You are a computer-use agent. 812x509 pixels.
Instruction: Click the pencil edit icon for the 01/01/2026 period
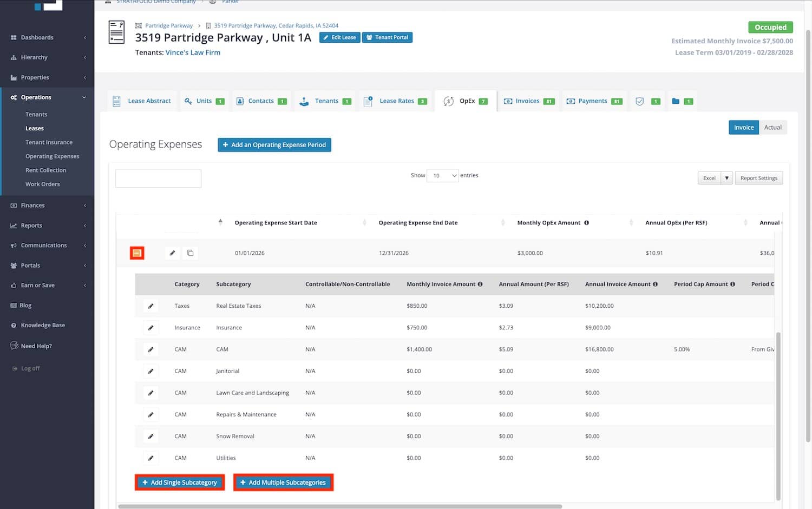pyautogui.click(x=172, y=253)
